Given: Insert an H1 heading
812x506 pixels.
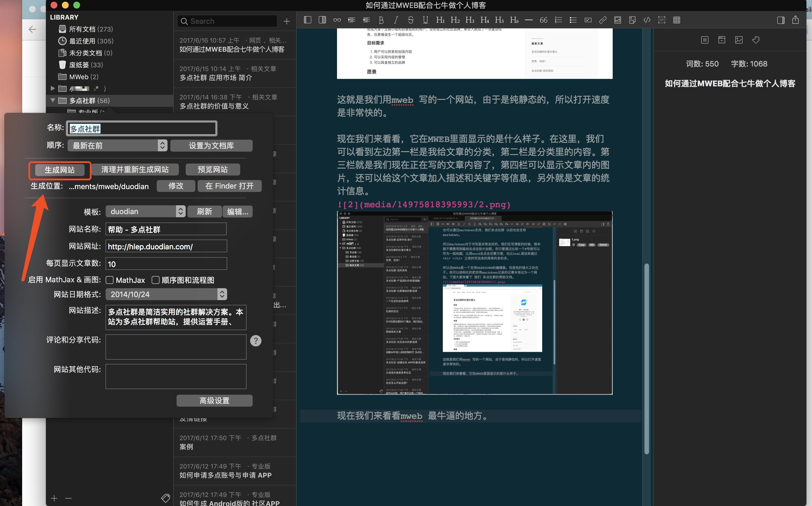Looking at the screenshot, I should [x=440, y=20].
